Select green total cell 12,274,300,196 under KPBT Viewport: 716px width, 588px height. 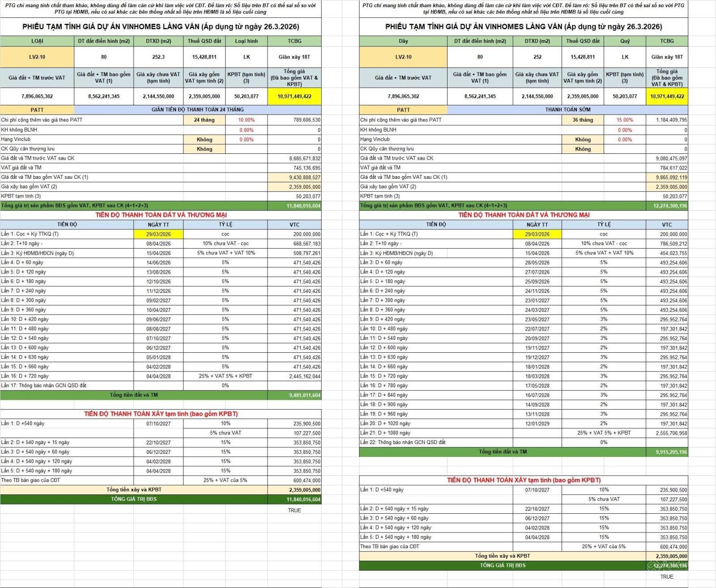click(667, 206)
